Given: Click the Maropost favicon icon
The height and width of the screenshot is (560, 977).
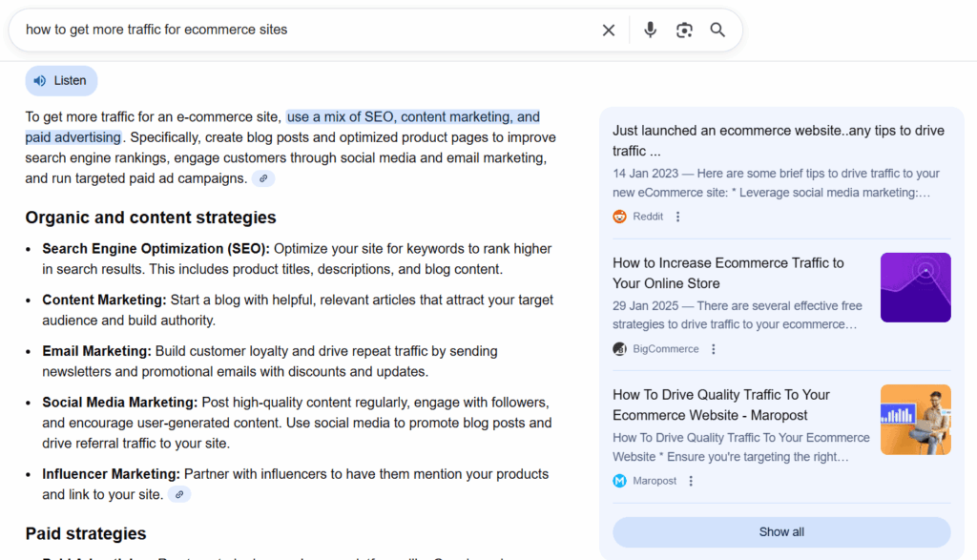Looking at the screenshot, I should (619, 480).
